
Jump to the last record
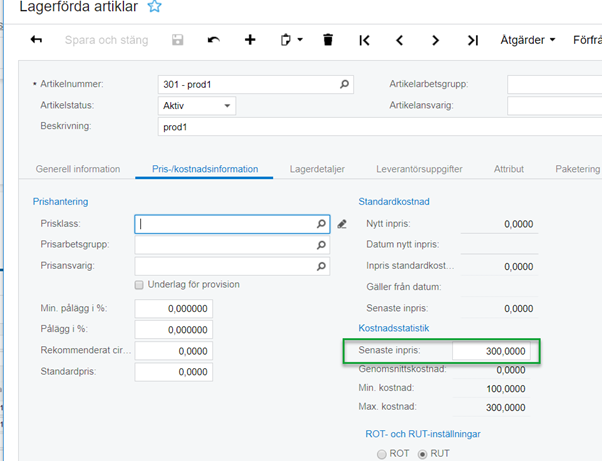[x=472, y=40]
